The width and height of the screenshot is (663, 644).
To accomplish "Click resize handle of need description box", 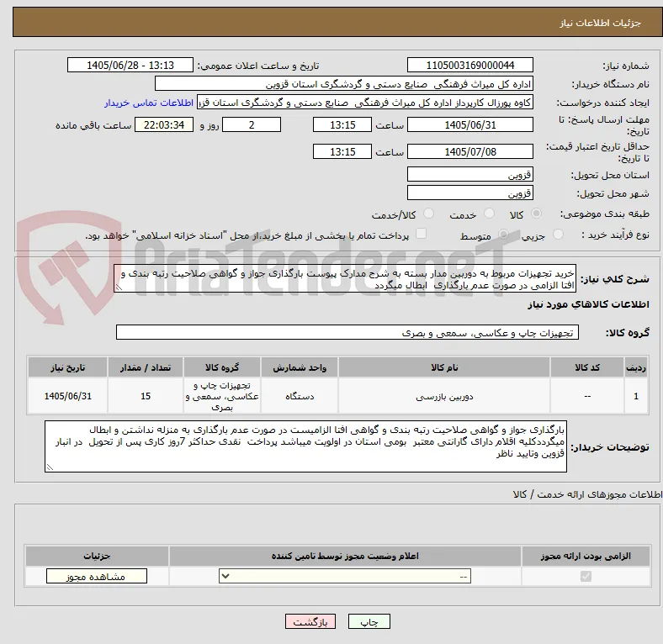I will pos(119,288).
